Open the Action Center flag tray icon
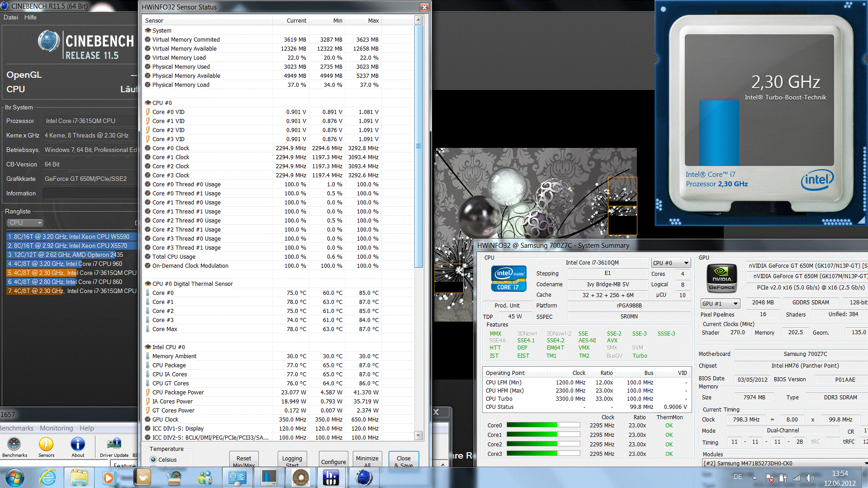868x488 pixels. point(769,478)
